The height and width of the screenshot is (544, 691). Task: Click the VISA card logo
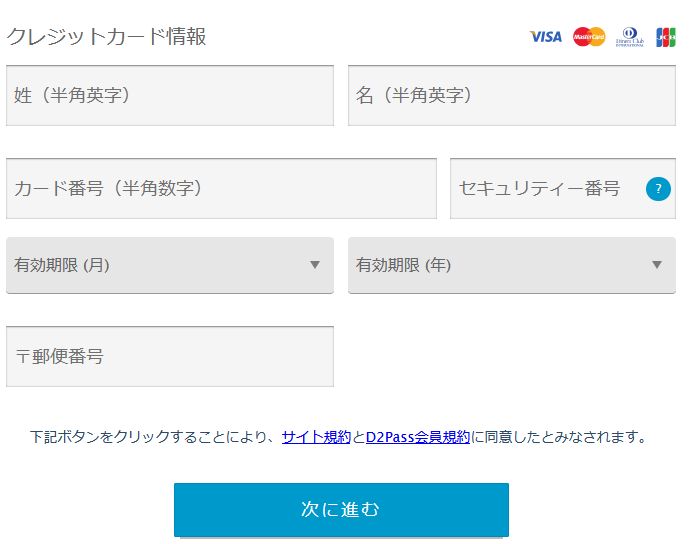click(546, 37)
